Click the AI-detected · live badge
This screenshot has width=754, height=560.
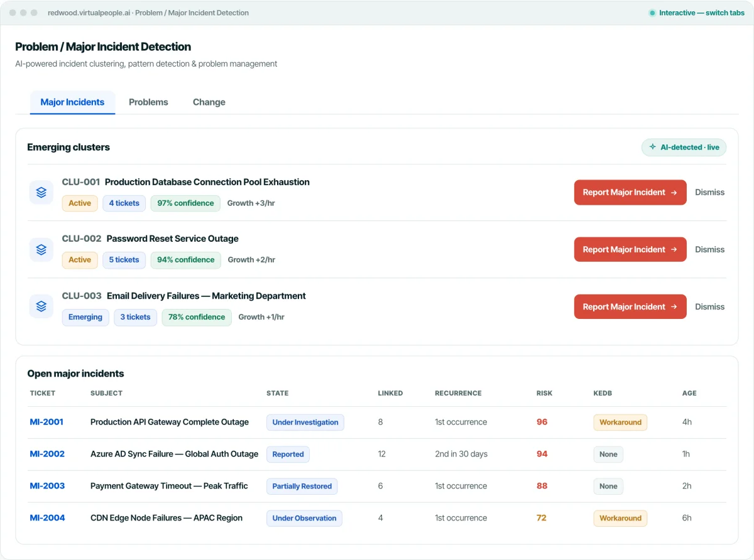click(684, 147)
